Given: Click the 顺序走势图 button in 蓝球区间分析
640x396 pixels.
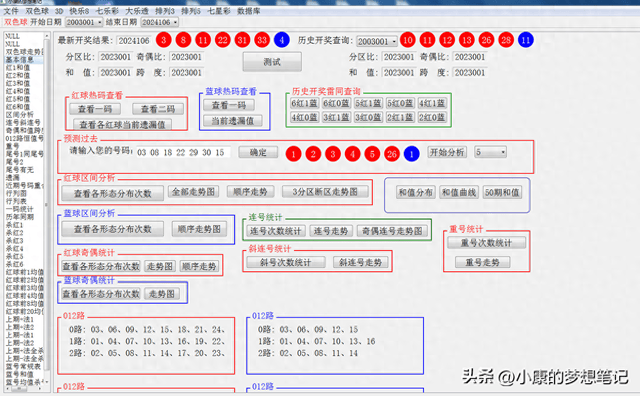Looking at the screenshot, I should click(199, 229).
